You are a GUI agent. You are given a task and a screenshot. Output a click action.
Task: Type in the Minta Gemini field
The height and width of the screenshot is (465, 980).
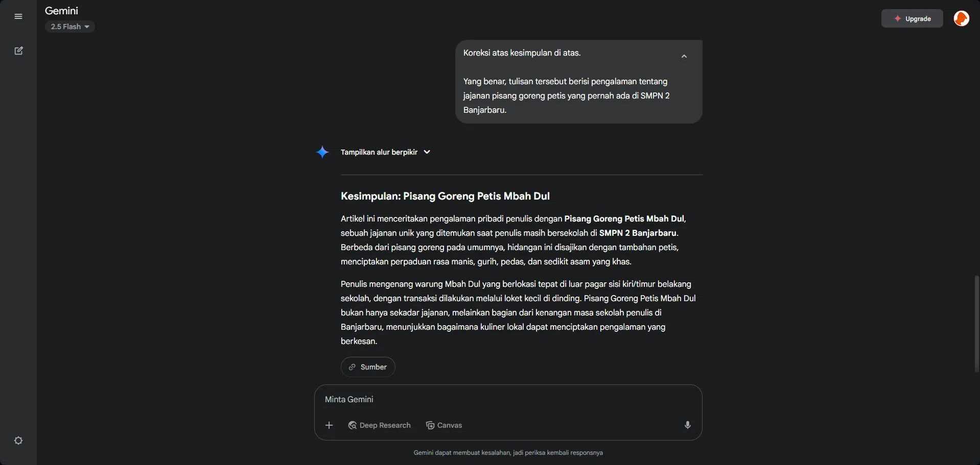506,399
